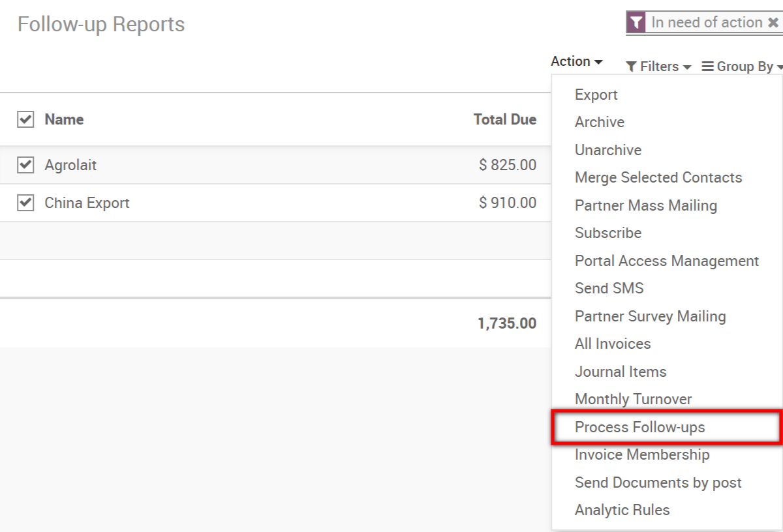Screen dimensions: 783x532
Task: Uncheck the select-all checkbox in the header
Action: 25,119
